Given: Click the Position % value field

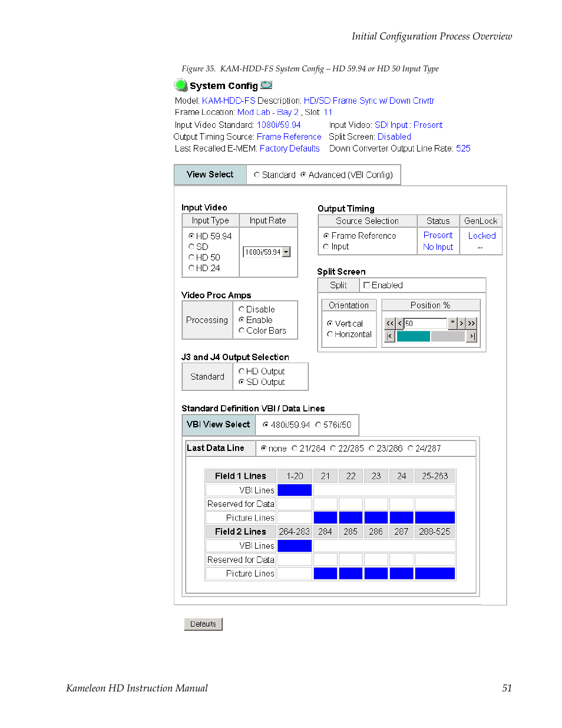Looking at the screenshot, I should 425,323.
